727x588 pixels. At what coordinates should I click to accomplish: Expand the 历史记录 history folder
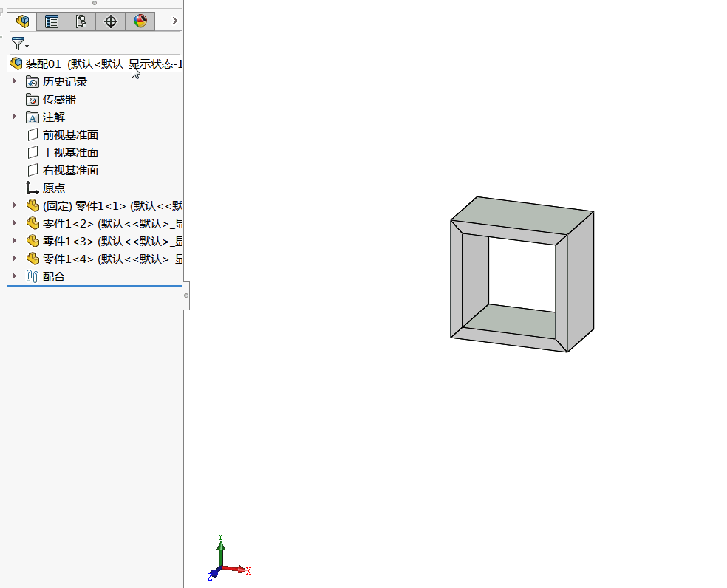(15, 81)
